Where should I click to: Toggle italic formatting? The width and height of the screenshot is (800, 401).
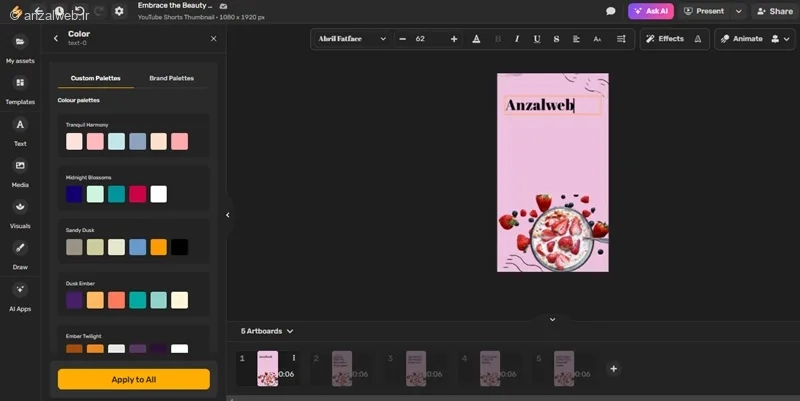click(x=517, y=39)
